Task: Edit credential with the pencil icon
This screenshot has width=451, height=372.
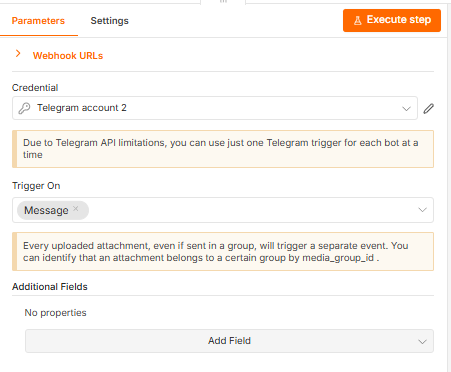Action: click(428, 109)
